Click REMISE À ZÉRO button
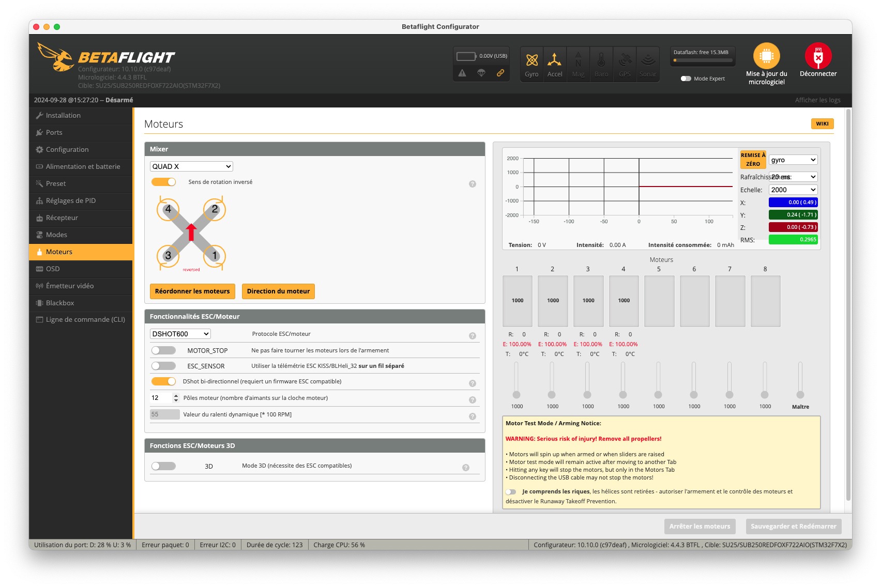Viewport: 881px width, 588px height. click(753, 160)
